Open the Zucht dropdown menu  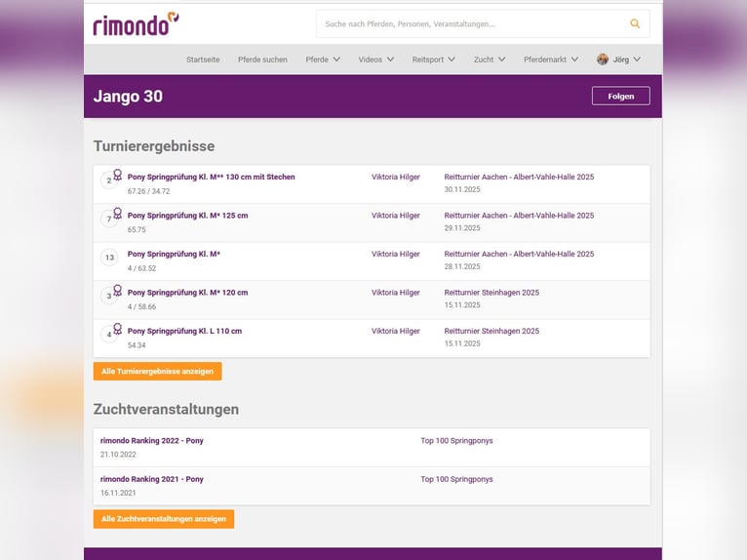pos(490,60)
